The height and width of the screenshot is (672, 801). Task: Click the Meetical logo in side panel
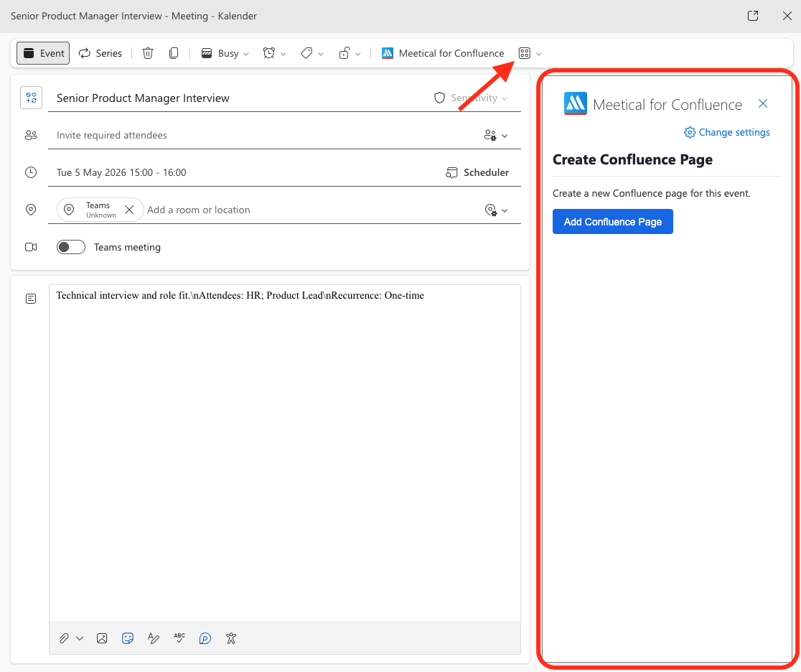[575, 103]
